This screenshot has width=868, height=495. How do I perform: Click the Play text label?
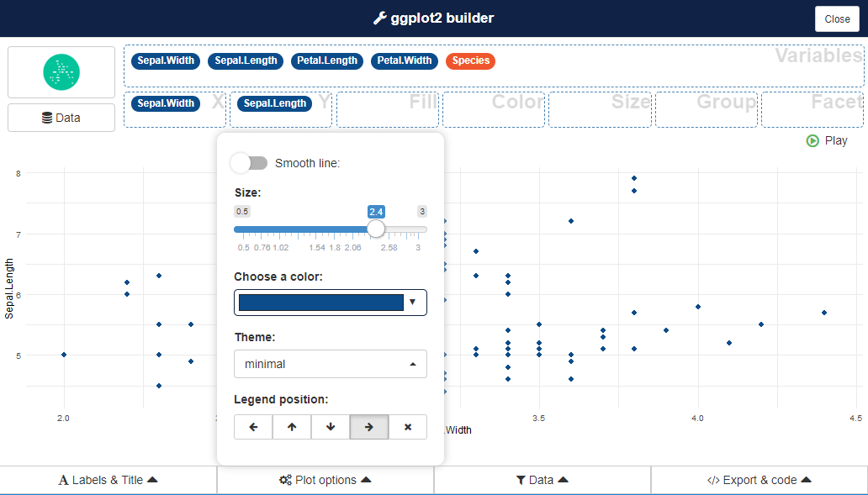[x=836, y=140]
